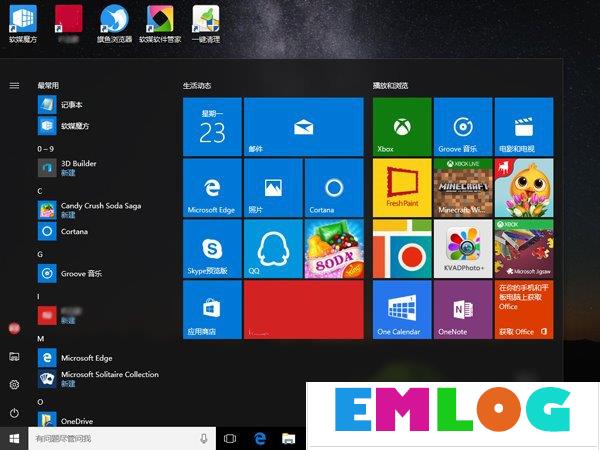Open 软媒魔方 in the most used list

pyautogui.click(x=101, y=126)
